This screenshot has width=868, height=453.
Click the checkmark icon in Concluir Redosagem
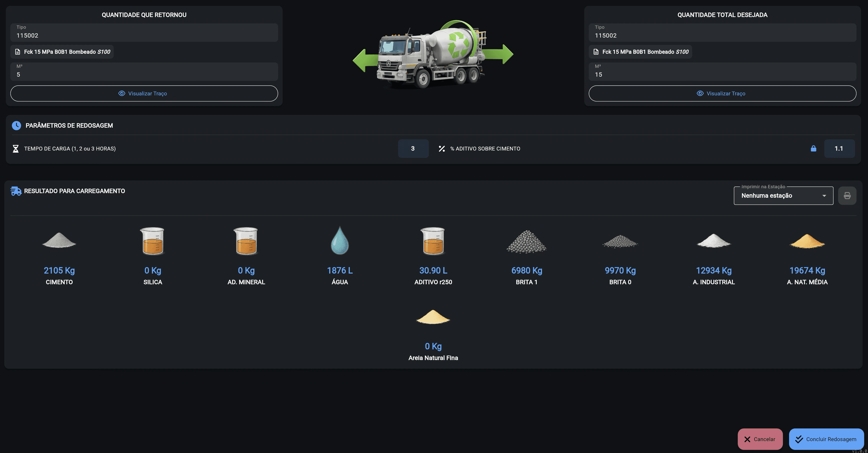point(799,439)
